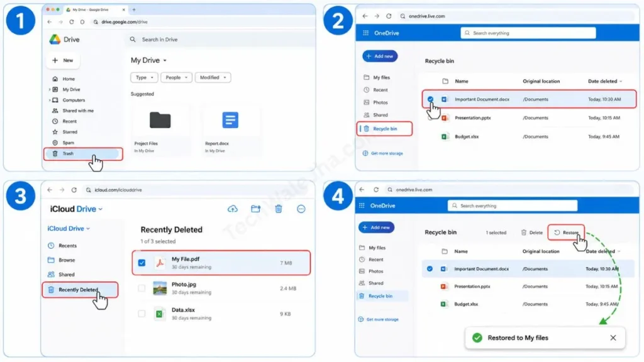
Task: Click Search everything field in panel 2
Action: click(528, 33)
